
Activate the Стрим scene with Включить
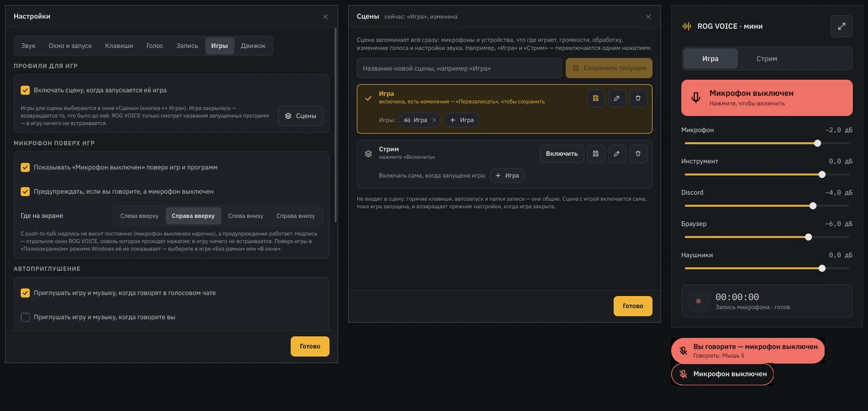561,153
